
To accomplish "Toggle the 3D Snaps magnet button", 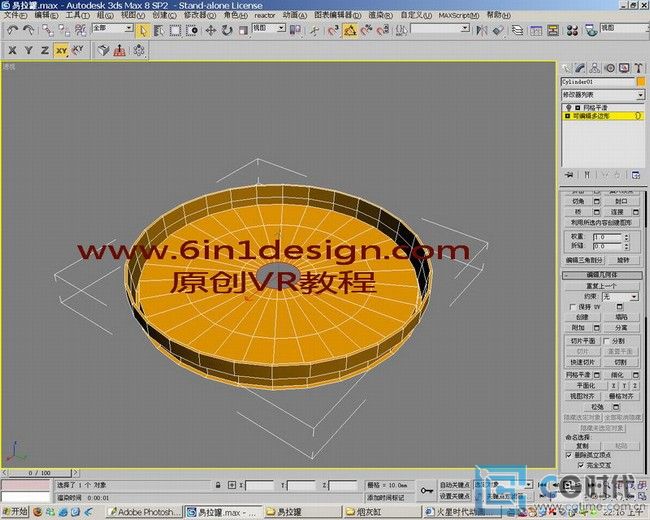I will coord(333,31).
